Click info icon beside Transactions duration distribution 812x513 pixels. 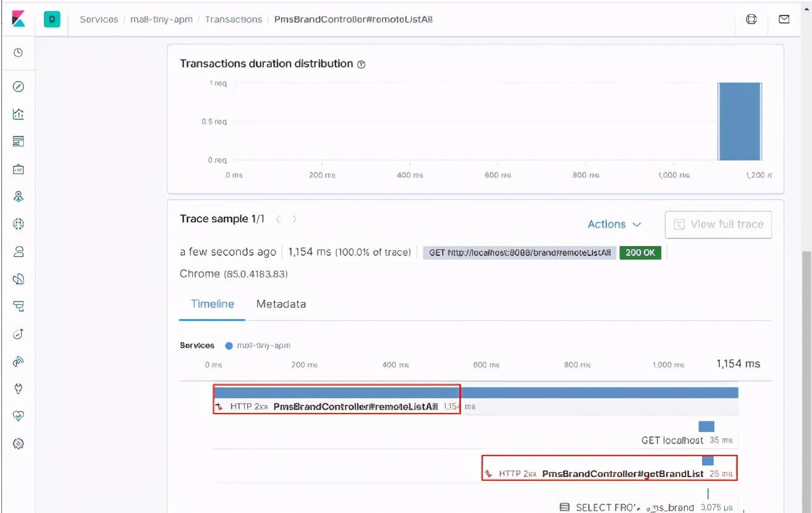[x=362, y=64]
